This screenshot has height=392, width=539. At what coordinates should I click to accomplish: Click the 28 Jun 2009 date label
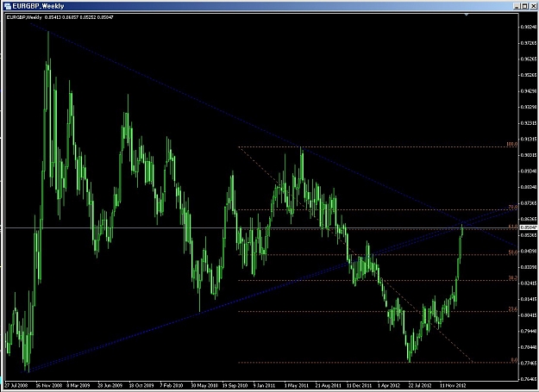click(110, 385)
